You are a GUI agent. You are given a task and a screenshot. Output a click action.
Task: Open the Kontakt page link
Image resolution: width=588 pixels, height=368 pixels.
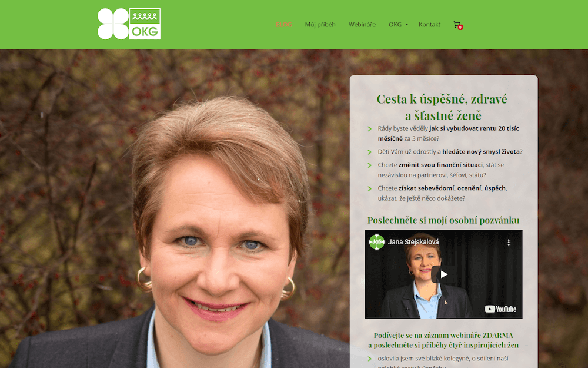pos(429,24)
